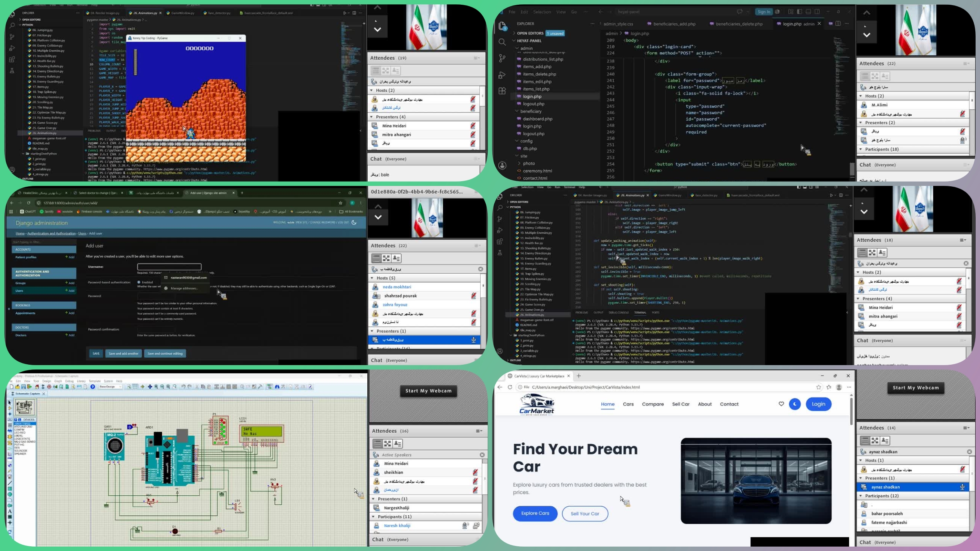980x551 pixels.
Task: Collapse the Participants (18) attendee group
Action: 861,149
